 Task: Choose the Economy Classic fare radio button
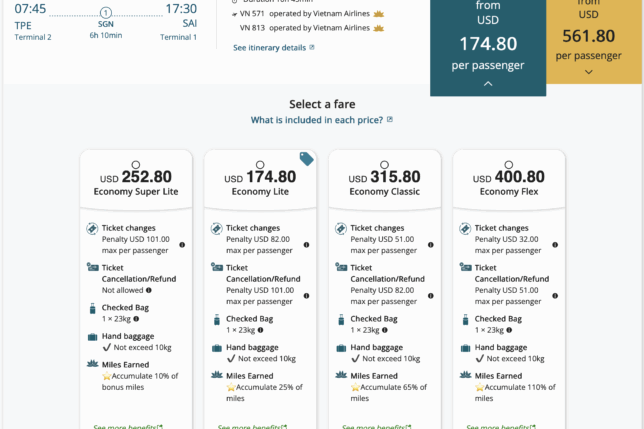coord(384,165)
